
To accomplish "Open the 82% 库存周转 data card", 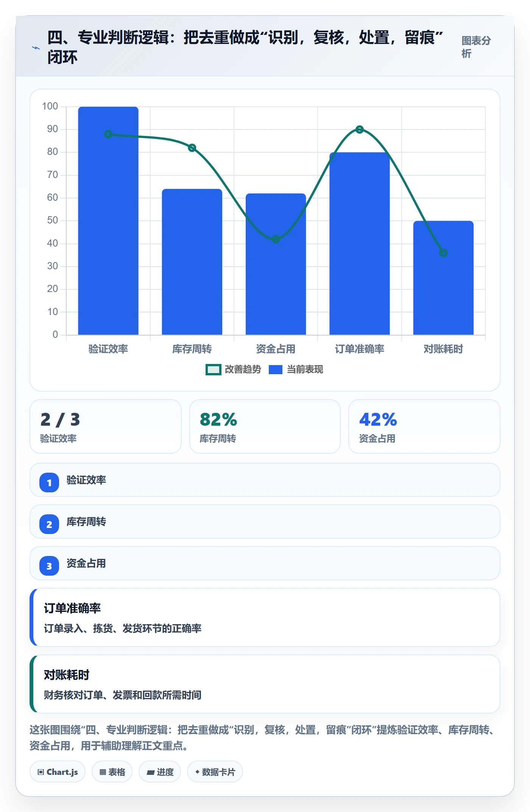I will tap(265, 426).
